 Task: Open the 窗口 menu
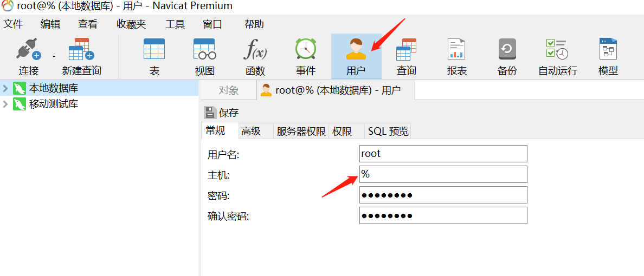(212, 24)
